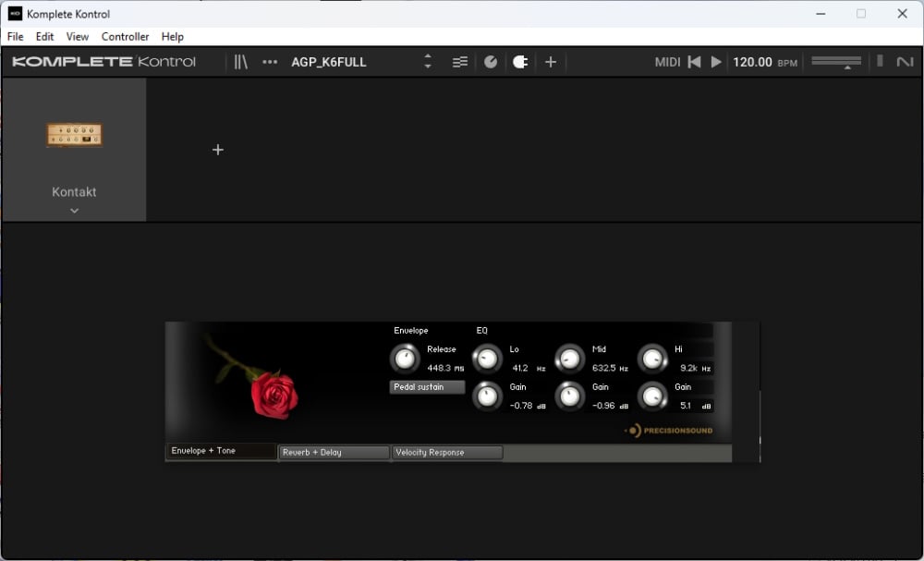Adjust the master volume slider
924x561 pixels.
(836, 62)
